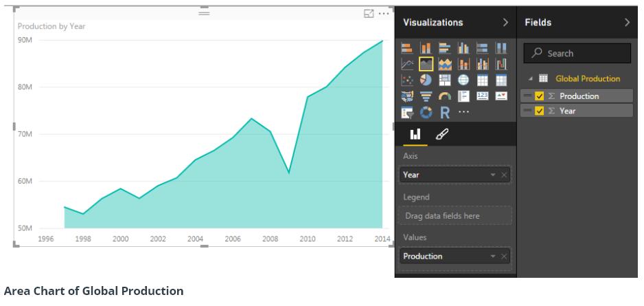Image resolution: width=644 pixels, height=306 pixels.
Task: Select the Stacked bar chart visualization
Action: [x=406, y=48]
